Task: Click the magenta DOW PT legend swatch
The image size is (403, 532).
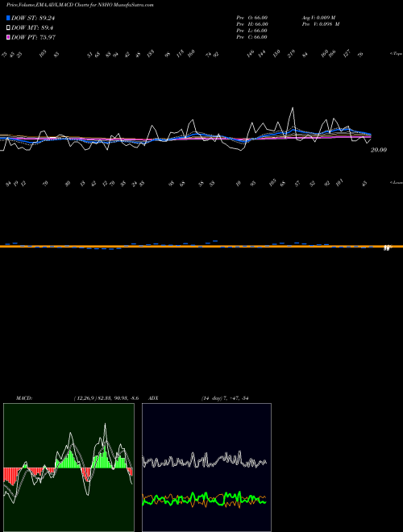Action: click(8, 37)
